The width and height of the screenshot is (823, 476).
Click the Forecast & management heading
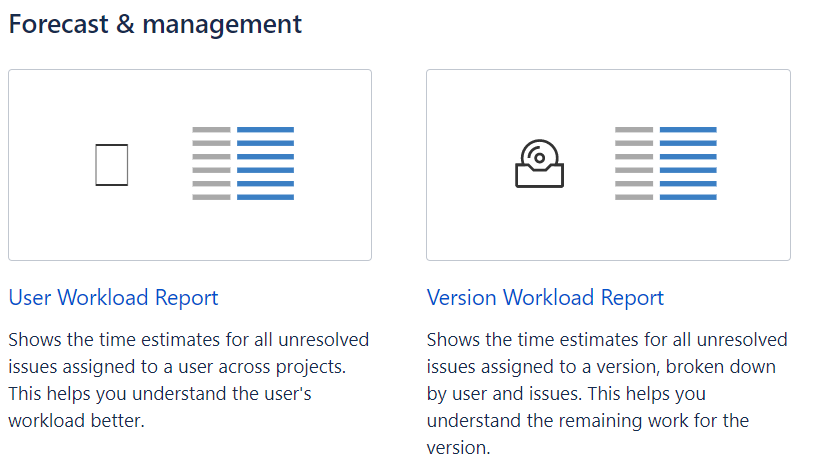click(x=155, y=24)
